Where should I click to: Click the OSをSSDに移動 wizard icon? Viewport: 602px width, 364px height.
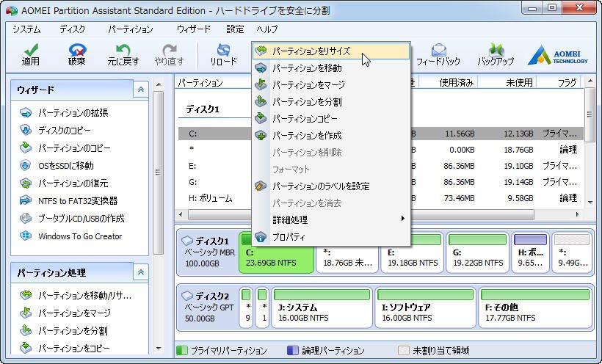(26, 166)
